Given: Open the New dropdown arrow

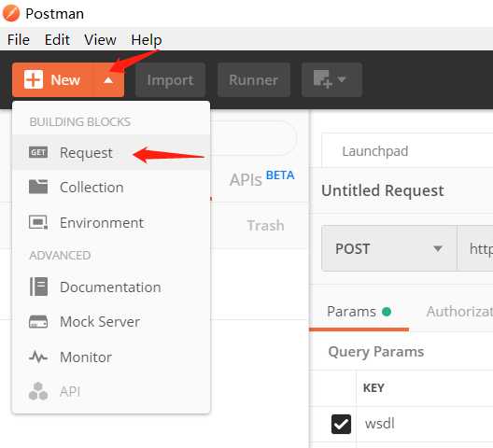Looking at the screenshot, I should point(108,80).
